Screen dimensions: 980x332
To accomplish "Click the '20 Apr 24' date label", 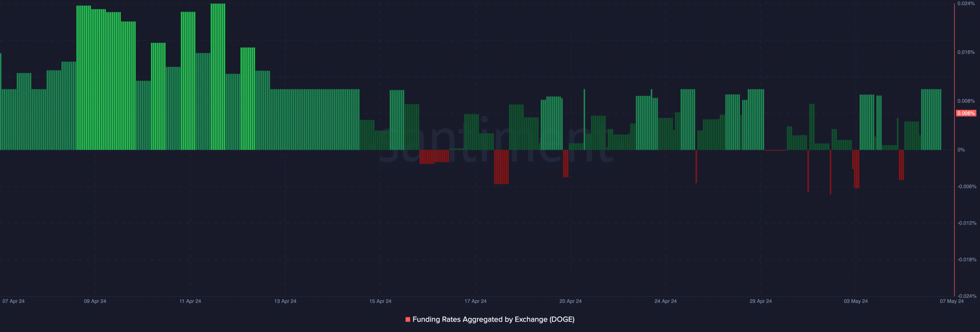I will (x=570, y=301).
